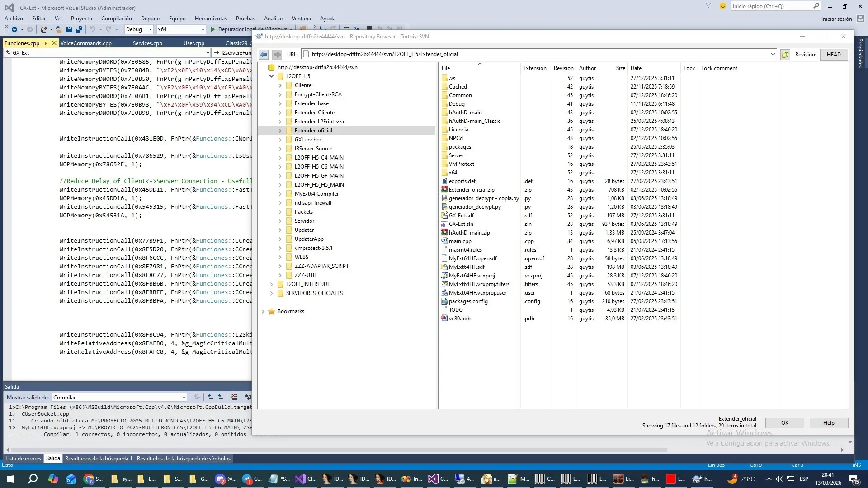Select main.cpp in the file list
This screenshot has width=868, height=488.
pyautogui.click(x=460, y=241)
